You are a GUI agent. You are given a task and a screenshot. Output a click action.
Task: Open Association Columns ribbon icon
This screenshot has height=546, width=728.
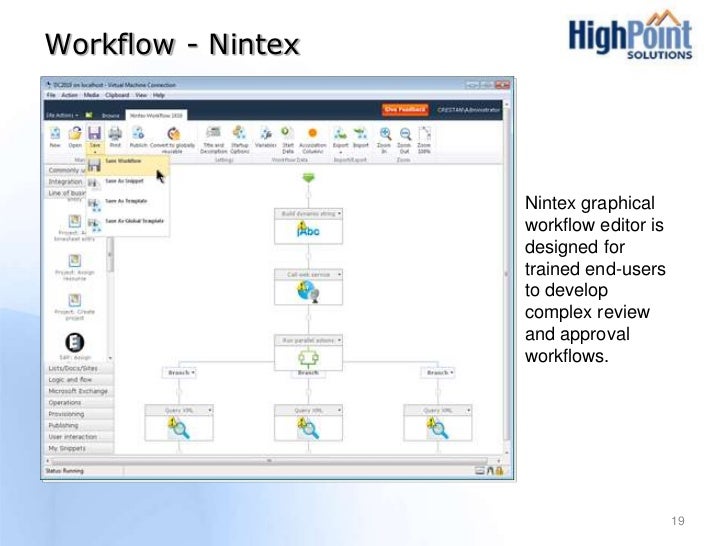tap(312, 133)
